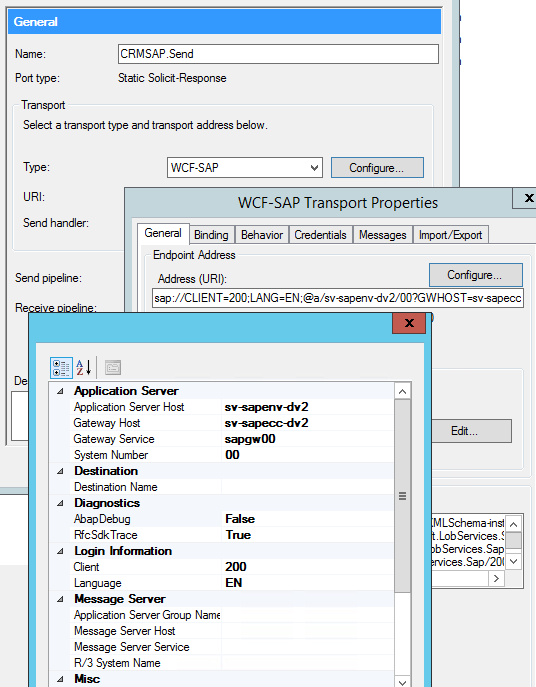The width and height of the screenshot is (536, 687).
Task: Switch to the Binding tab
Action: (211, 235)
